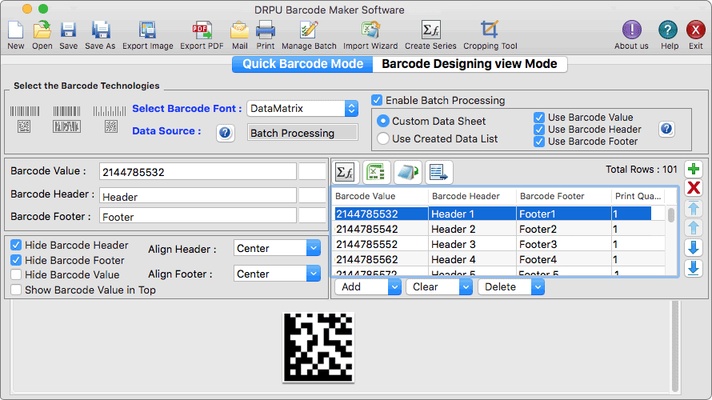The height and width of the screenshot is (400, 712).
Task: Select the linear barcode type icon
Action: (x=25, y=111)
